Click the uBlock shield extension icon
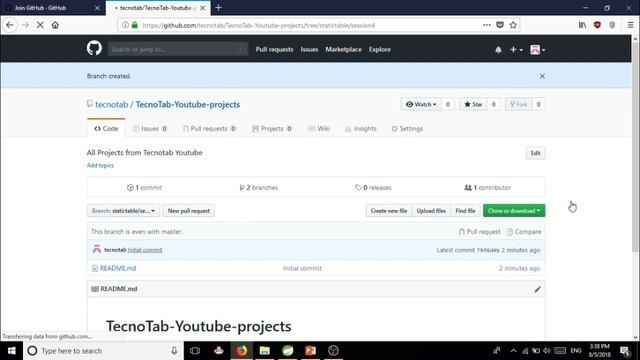The height and width of the screenshot is (360, 640). [597, 25]
